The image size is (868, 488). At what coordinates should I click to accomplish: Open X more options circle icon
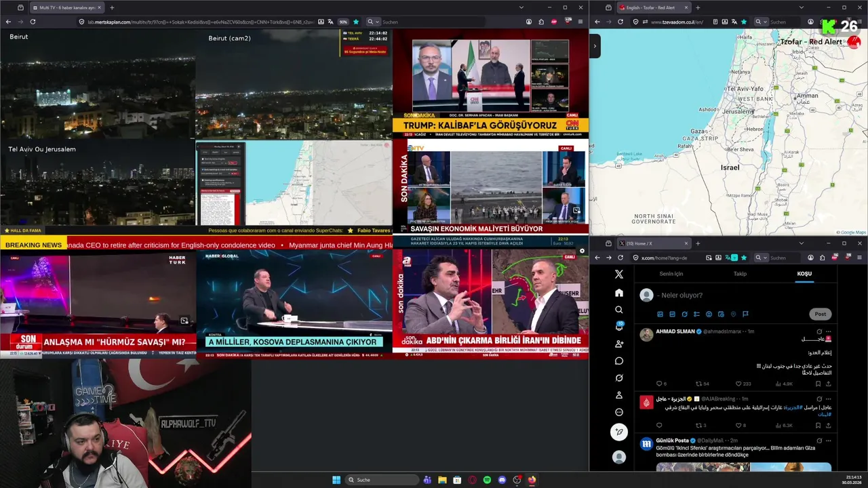tap(618, 412)
